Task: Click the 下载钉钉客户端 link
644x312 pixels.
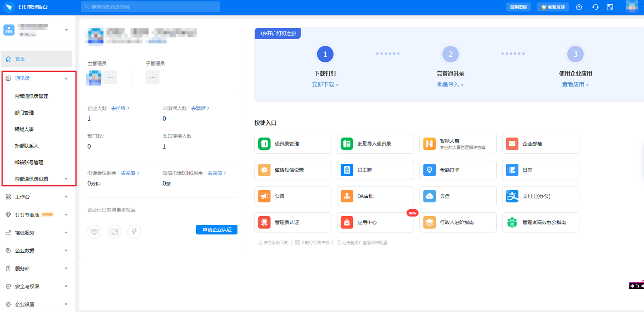Action: coord(313,243)
